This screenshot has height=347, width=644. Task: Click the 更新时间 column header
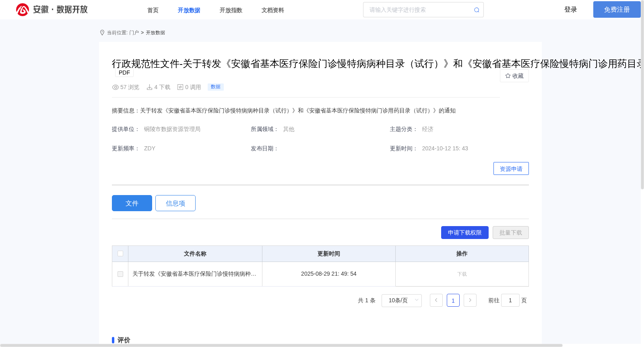[329, 253]
